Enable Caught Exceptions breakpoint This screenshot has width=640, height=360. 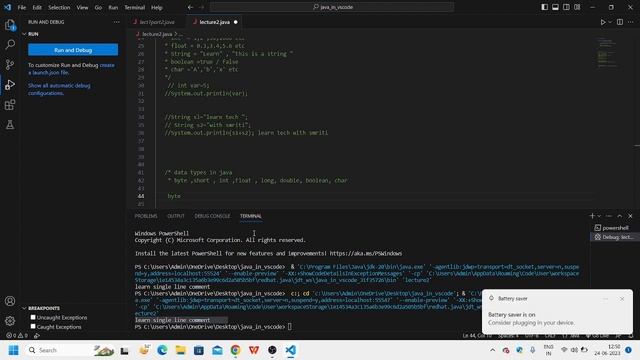33,327
